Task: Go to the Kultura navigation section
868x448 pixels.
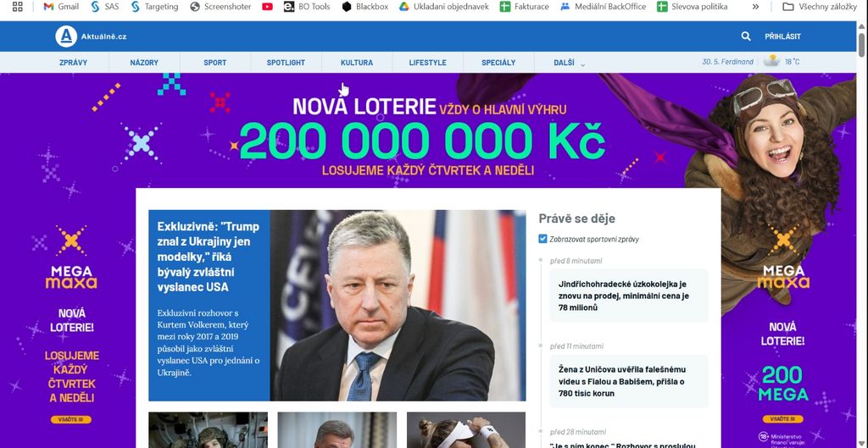Action: coord(357,63)
